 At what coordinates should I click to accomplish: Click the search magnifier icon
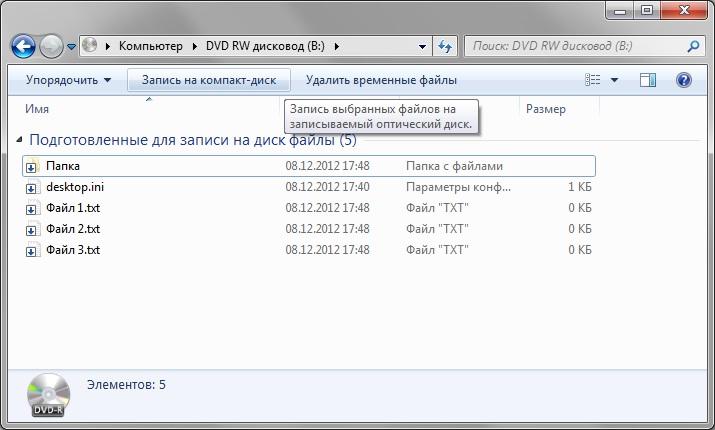[693, 46]
